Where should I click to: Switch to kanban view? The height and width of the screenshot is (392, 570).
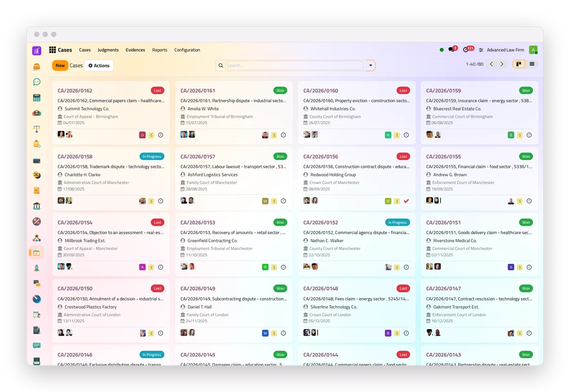pyautogui.click(x=519, y=64)
